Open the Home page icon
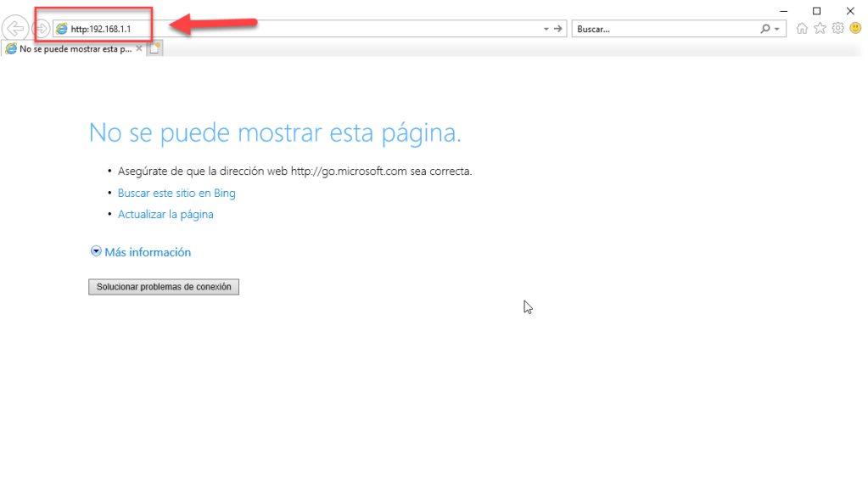868x489 pixels. pos(802,29)
